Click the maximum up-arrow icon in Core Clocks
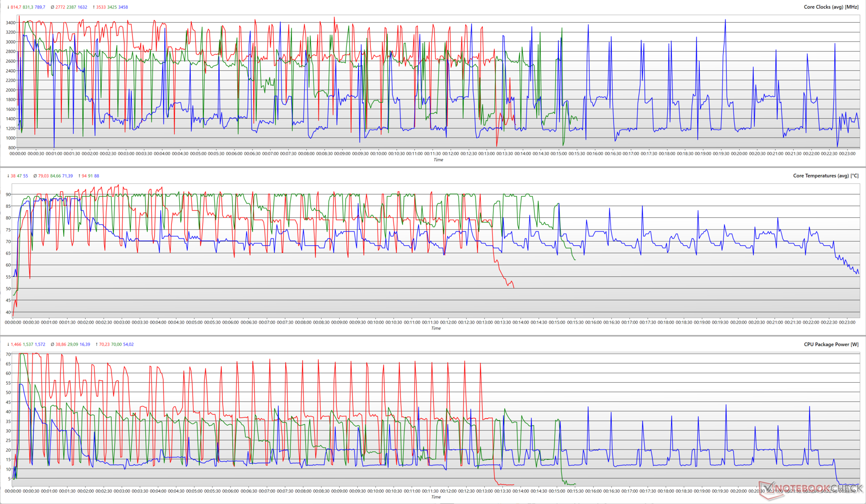The height and width of the screenshot is (504, 866). click(x=93, y=7)
